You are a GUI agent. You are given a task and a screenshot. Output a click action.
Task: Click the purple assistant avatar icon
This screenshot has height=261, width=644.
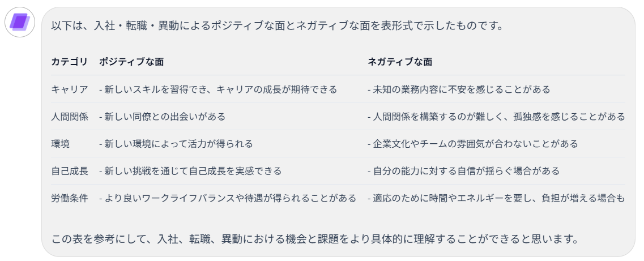[x=20, y=22]
